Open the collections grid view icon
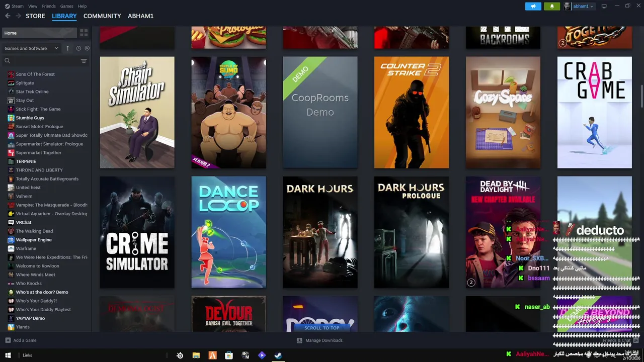644x362 pixels. pos(84,33)
